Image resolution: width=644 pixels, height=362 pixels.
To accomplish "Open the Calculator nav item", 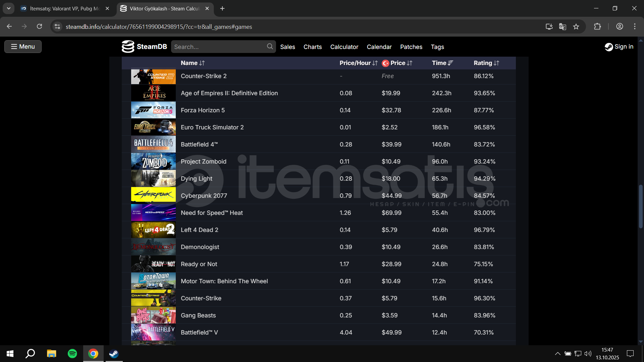I will coord(344,47).
